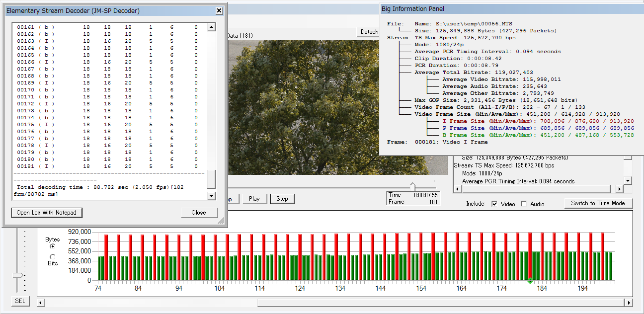This screenshot has width=644, height=314.
Task: Select the Bits radio button
Action: pyautogui.click(x=52, y=256)
